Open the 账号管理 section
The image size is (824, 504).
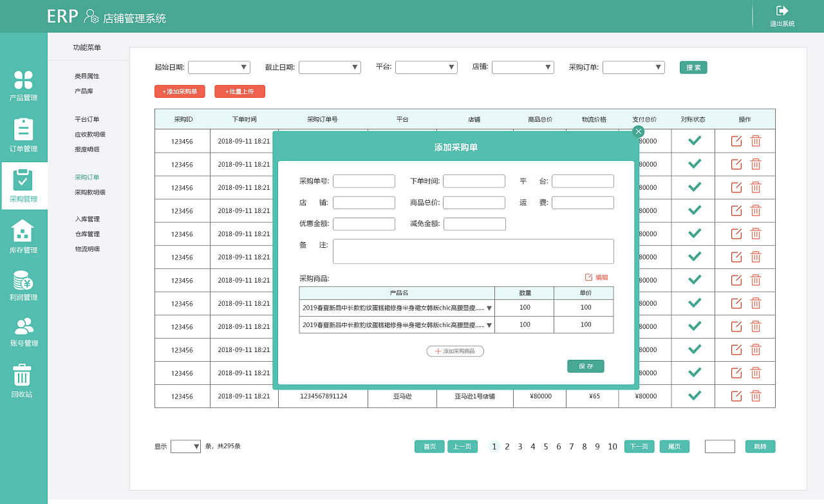point(24,331)
